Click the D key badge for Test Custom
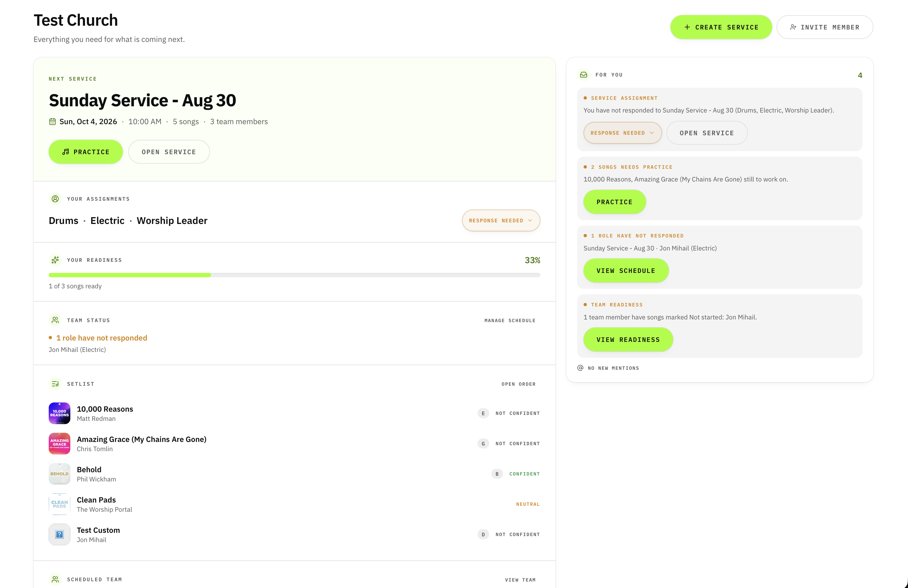The image size is (908, 588). click(483, 534)
